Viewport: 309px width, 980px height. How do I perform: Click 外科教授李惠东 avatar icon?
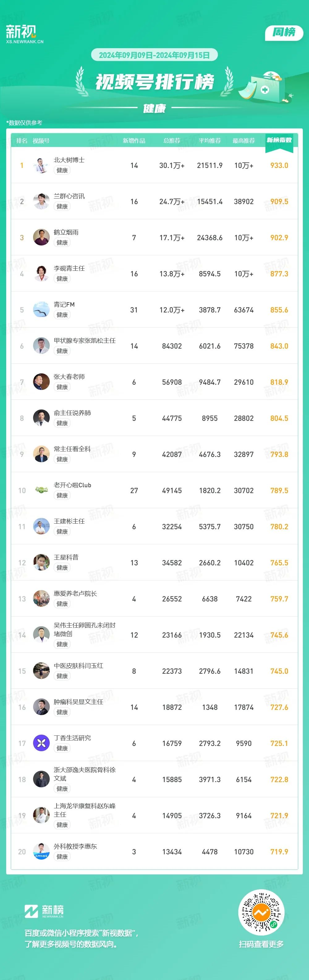[41, 852]
